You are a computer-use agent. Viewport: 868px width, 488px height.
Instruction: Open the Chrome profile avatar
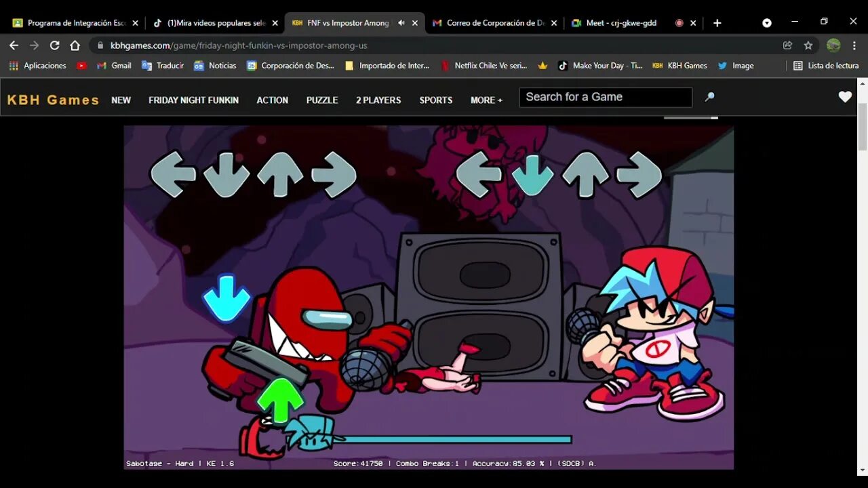(x=833, y=45)
